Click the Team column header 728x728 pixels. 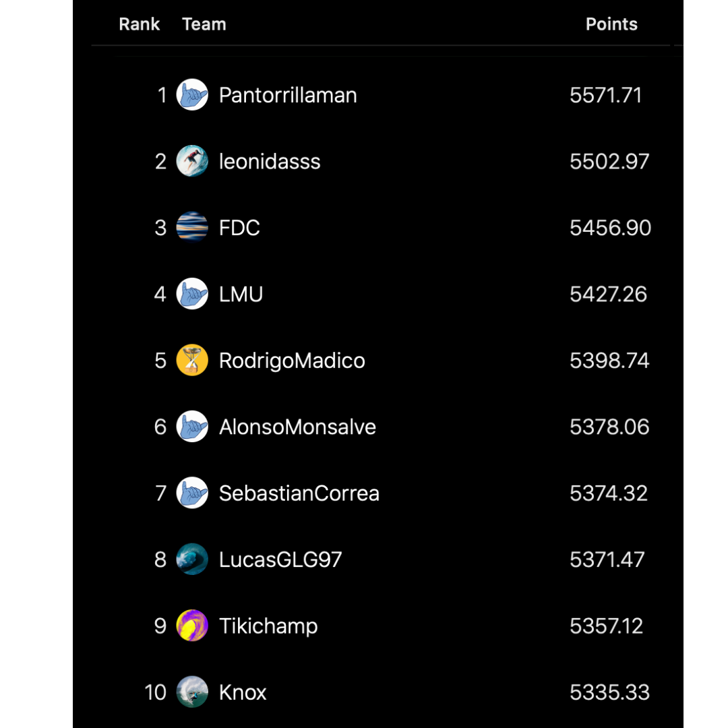pos(204,24)
